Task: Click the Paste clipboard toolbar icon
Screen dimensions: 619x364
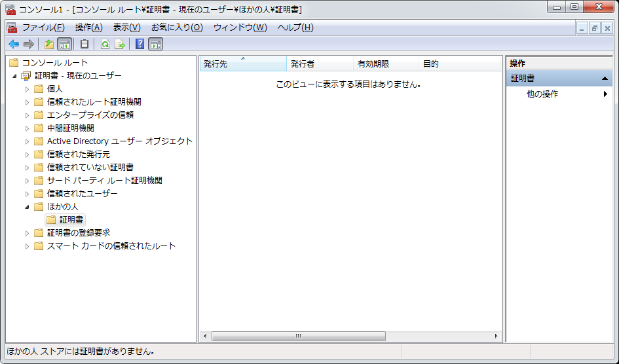Action: pyautogui.click(x=84, y=45)
